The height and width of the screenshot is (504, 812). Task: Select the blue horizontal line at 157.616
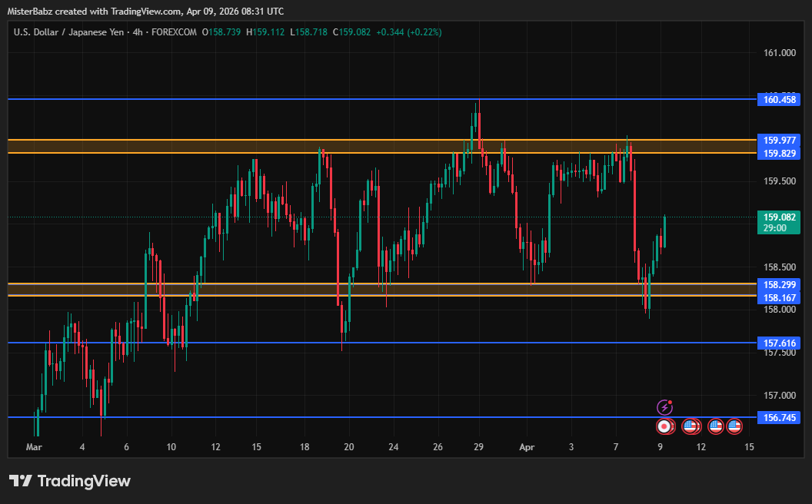point(382,343)
